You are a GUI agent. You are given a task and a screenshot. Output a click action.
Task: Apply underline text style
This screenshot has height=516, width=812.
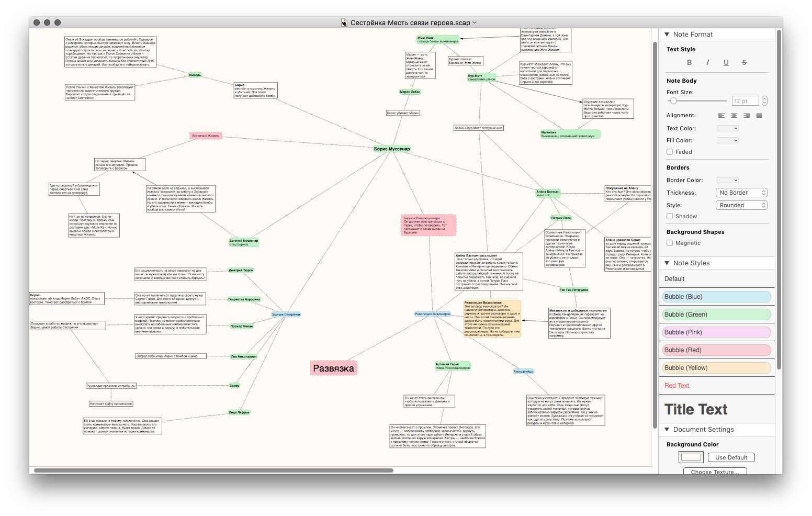726,62
